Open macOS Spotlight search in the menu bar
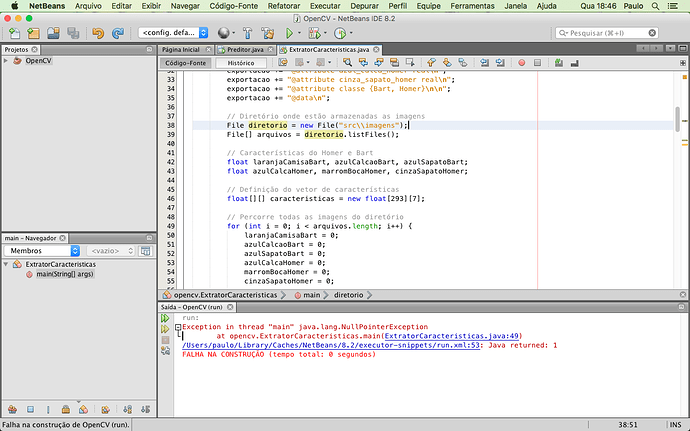 tap(655, 6)
